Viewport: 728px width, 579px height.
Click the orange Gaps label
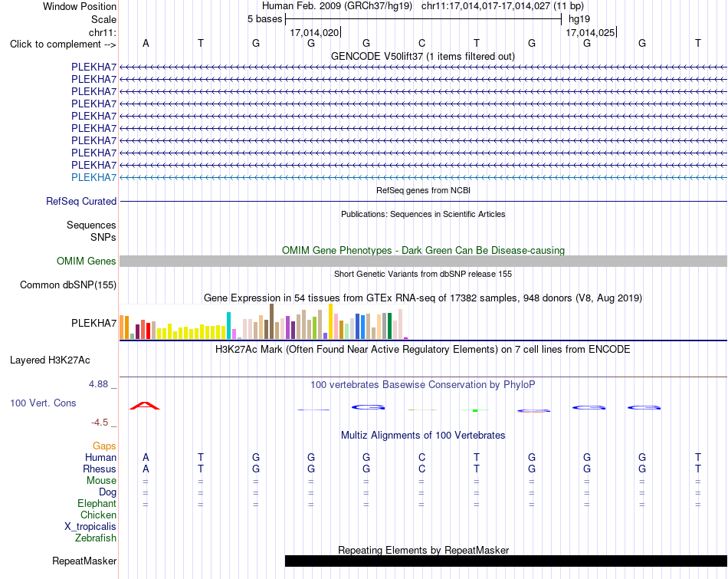[x=104, y=446]
